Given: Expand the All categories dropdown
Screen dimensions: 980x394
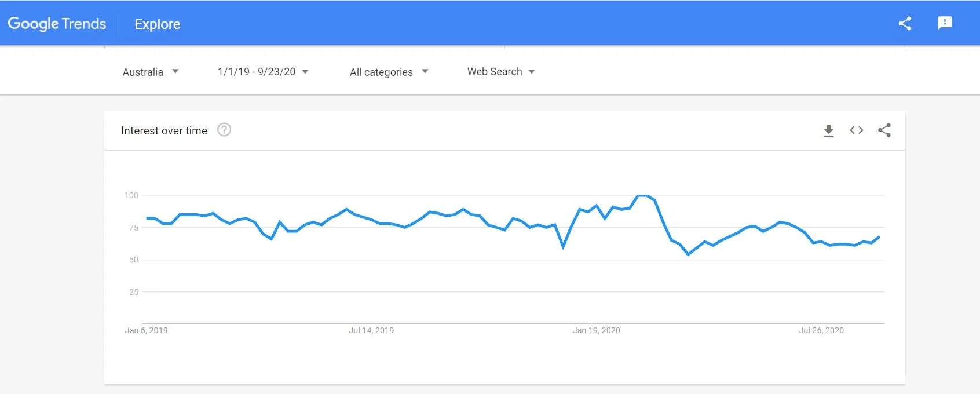Looking at the screenshot, I should tap(388, 71).
